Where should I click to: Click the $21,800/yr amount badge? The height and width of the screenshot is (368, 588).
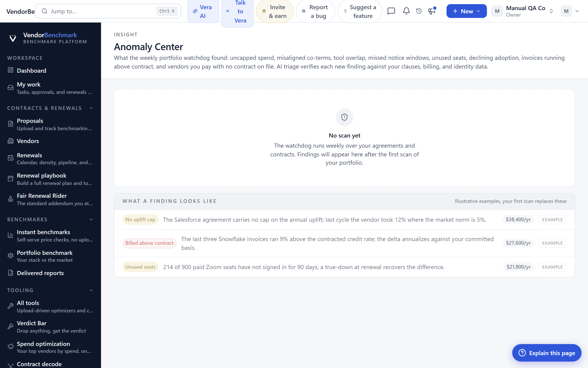click(x=518, y=267)
